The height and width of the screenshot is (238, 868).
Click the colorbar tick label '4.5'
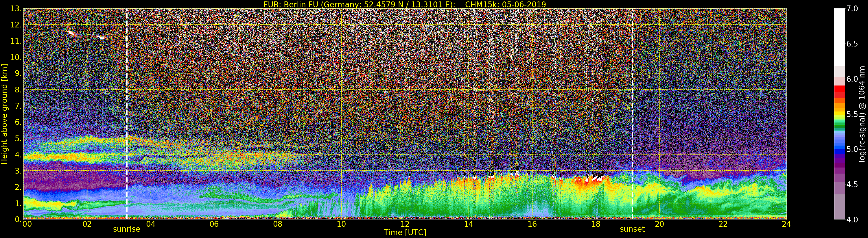[852, 185]
